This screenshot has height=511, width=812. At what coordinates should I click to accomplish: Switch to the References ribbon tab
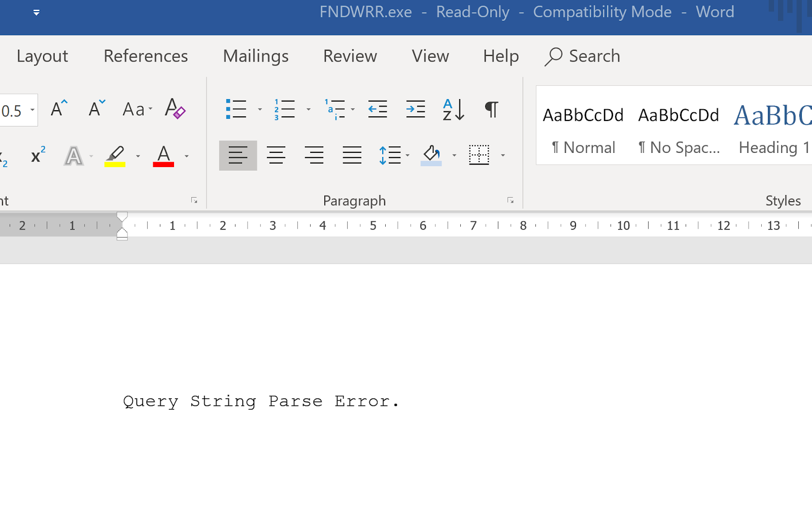pyautogui.click(x=145, y=56)
